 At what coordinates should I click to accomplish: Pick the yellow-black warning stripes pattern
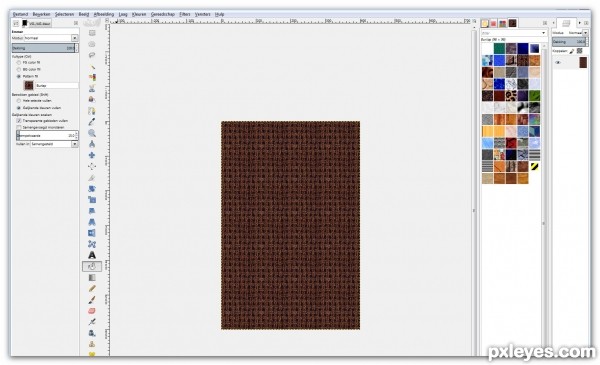(x=535, y=166)
